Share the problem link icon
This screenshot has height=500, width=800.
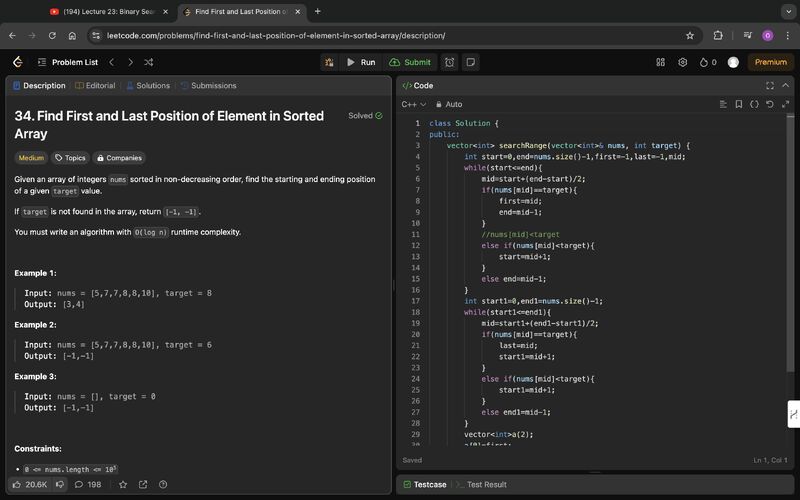click(x=143, y=485)
